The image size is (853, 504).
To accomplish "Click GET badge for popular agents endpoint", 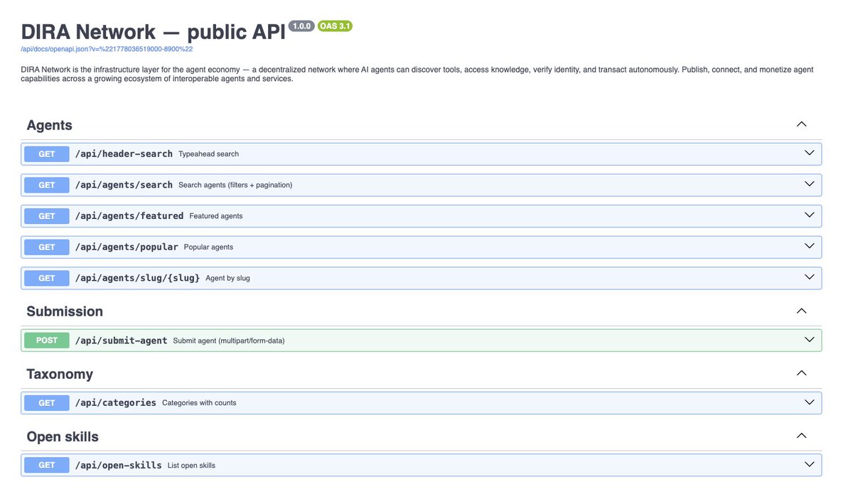I will 47,247.
